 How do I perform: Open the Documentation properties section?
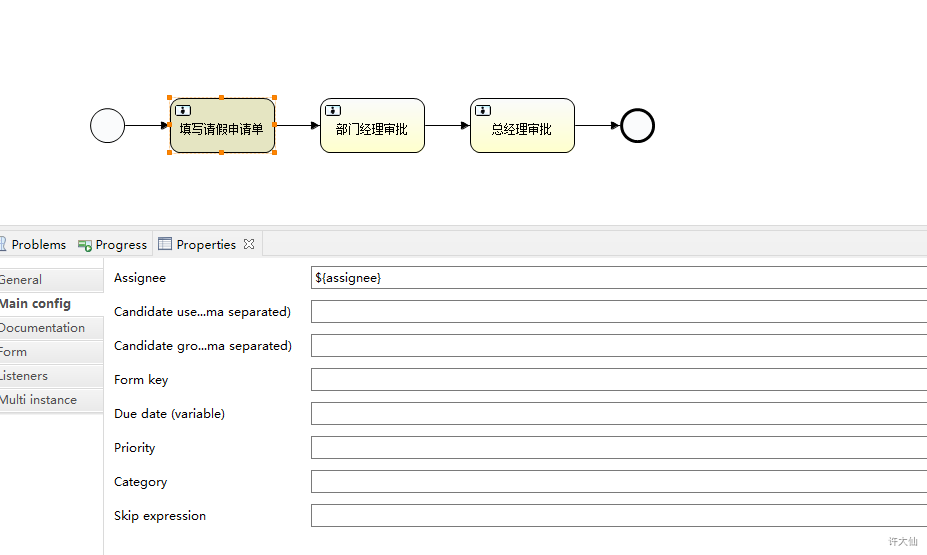pos(51,327)
